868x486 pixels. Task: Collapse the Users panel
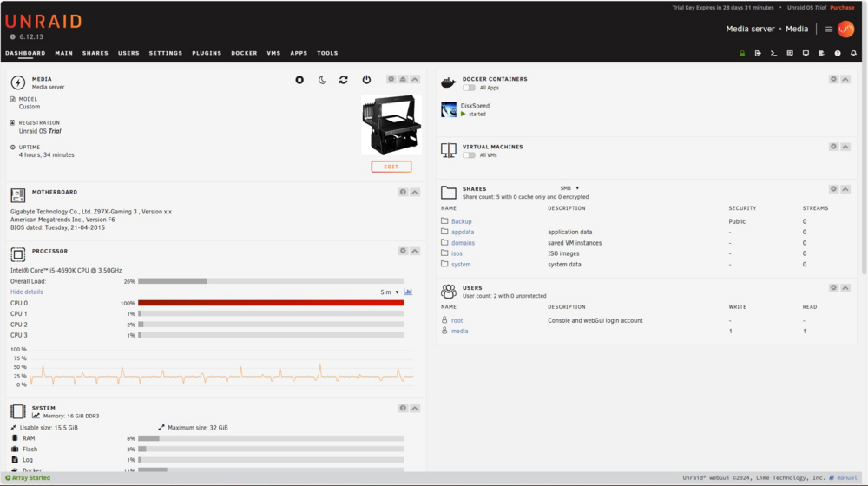[845, 288]
